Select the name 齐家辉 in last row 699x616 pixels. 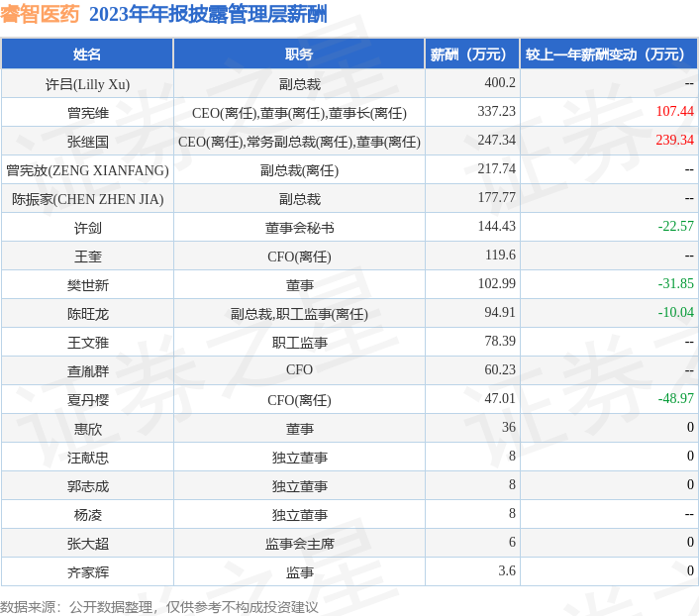pyautogui.click(x=87, y=572)
